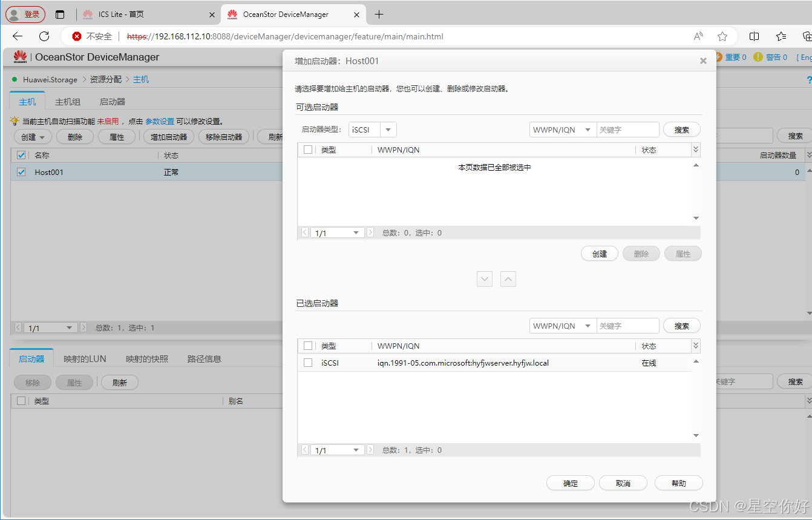Expand column settings in available initiators table
Viewport: 812px width, 520px height.
click(x=696, y=150)
